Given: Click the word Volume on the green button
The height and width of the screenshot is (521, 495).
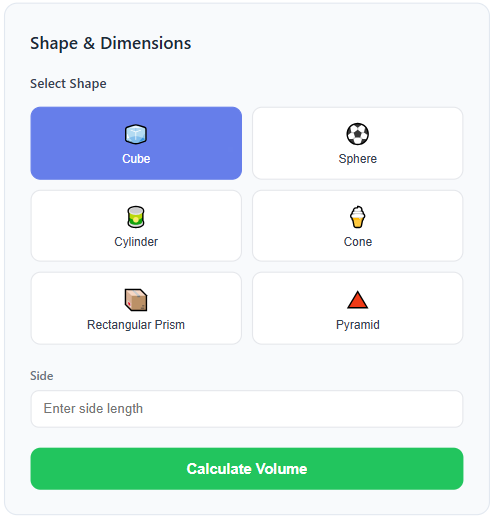Looking at the screenshot, I should (x=281, y=469).
